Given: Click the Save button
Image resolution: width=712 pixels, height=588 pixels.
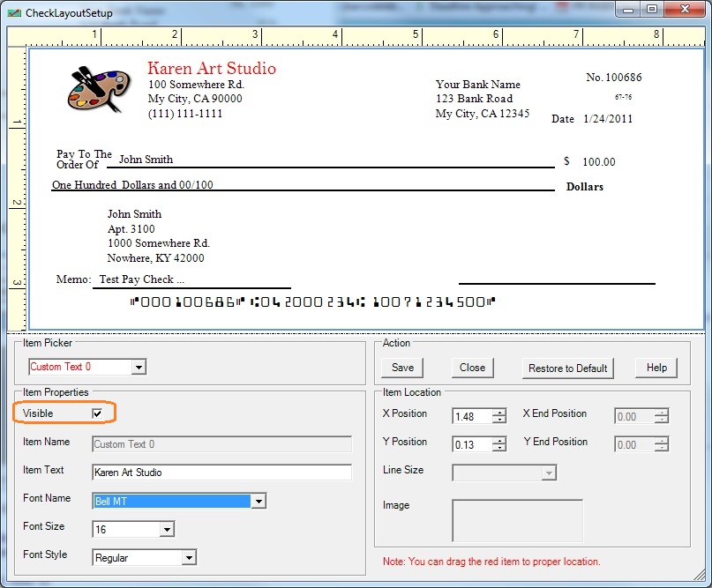Looking at the screenshot, I should (x=402, y=368).
